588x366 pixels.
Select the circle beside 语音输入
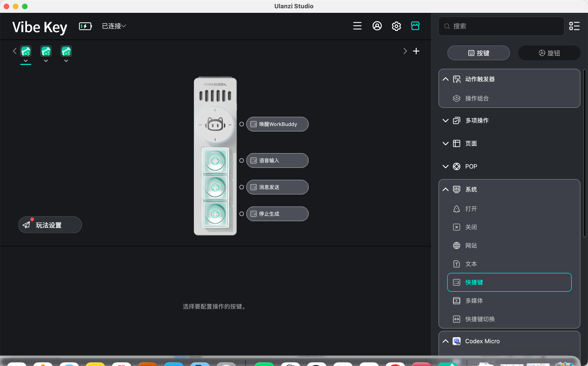[x=241, y=160]
